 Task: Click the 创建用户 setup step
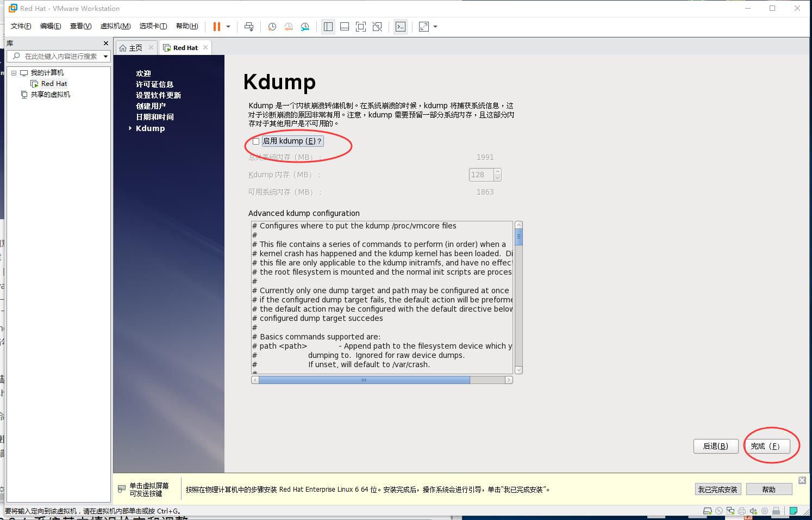151,106
